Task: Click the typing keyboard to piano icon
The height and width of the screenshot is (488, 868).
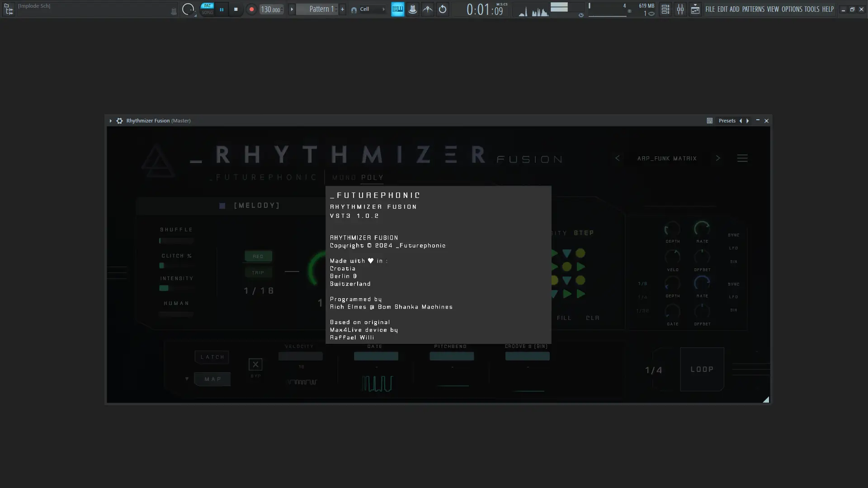Action: pos(397,9)
